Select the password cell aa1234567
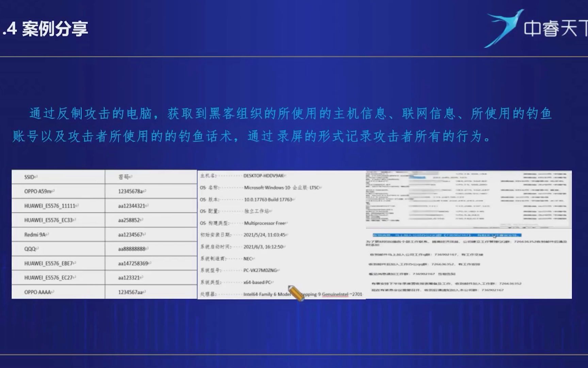 point(151,234)
